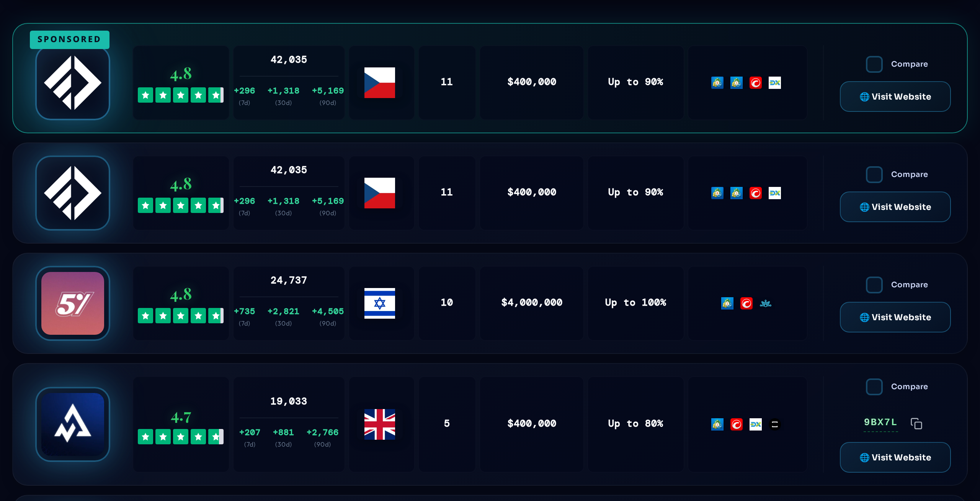Click the Israel flag icon
Viewport: 980px width, 501px height.
379,303
